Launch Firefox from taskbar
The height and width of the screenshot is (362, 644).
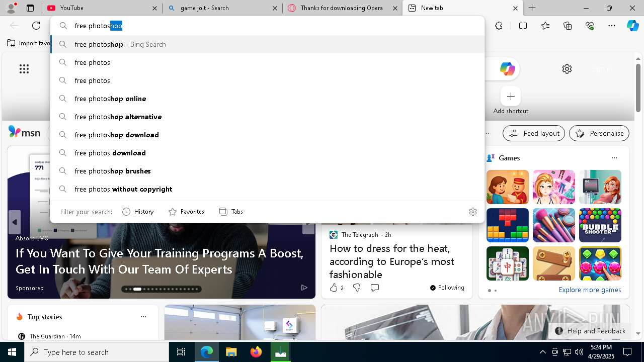click(256, 352)
